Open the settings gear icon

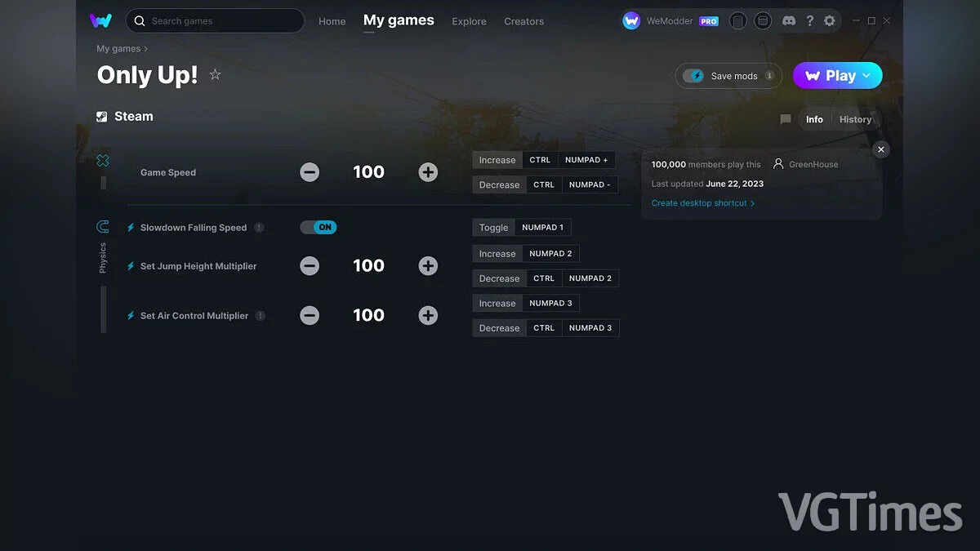coord(830,21)
